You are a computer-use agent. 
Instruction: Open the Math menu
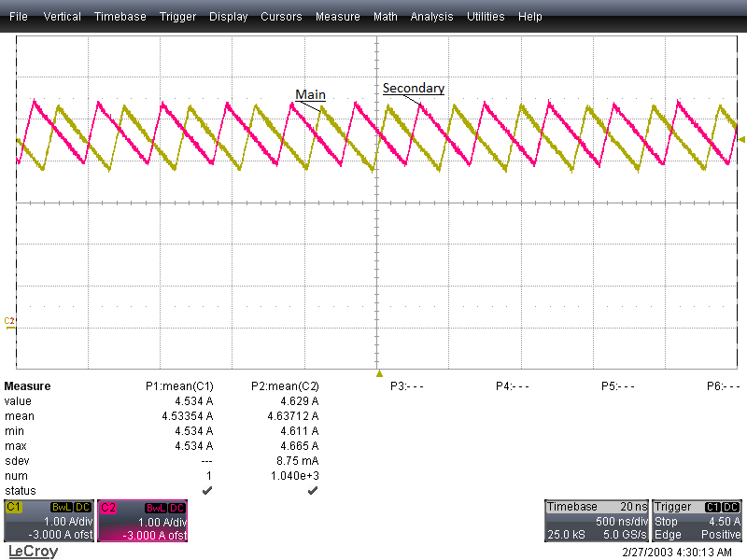click(386, 16)
